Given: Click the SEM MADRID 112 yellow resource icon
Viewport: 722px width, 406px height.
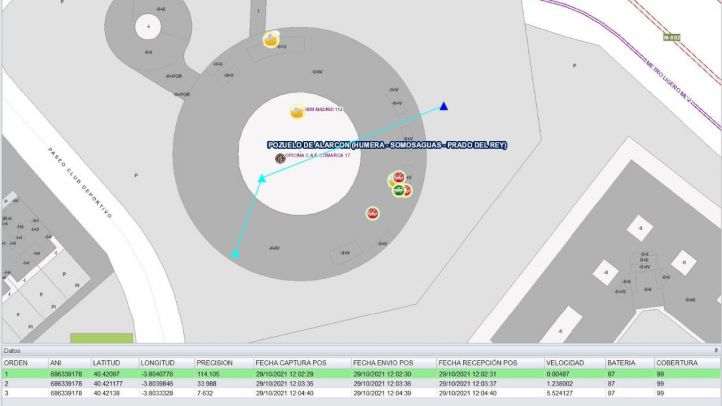Looking at the screenshot, I should coord(297,111).
